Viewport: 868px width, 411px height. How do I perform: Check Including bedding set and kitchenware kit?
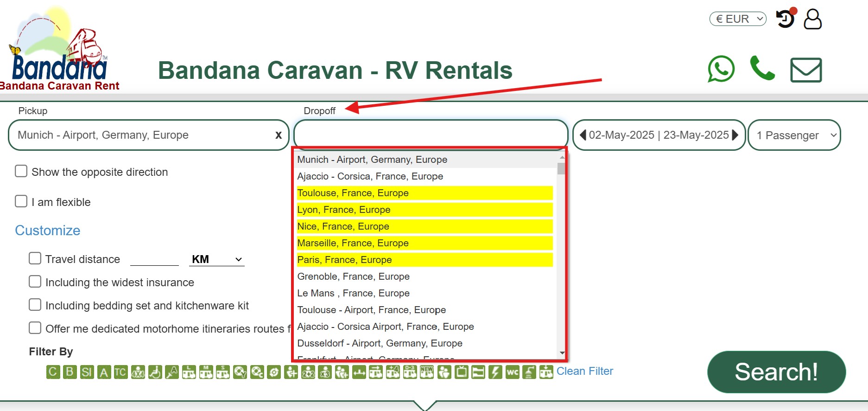35,305
